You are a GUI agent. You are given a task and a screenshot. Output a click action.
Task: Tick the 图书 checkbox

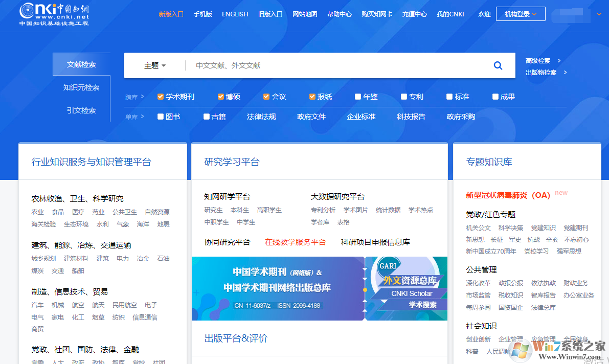click(160, 117)
